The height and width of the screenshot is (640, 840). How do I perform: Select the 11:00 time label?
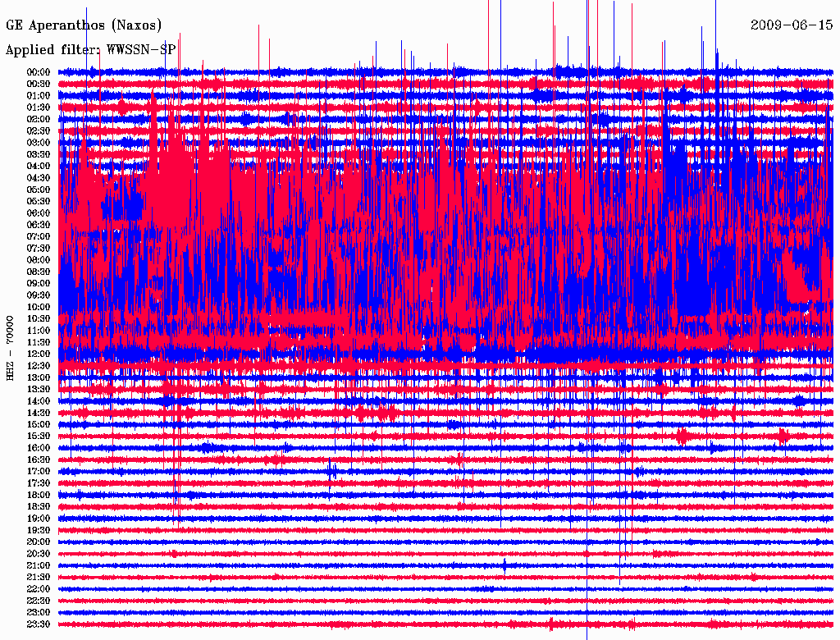(39, 331)
